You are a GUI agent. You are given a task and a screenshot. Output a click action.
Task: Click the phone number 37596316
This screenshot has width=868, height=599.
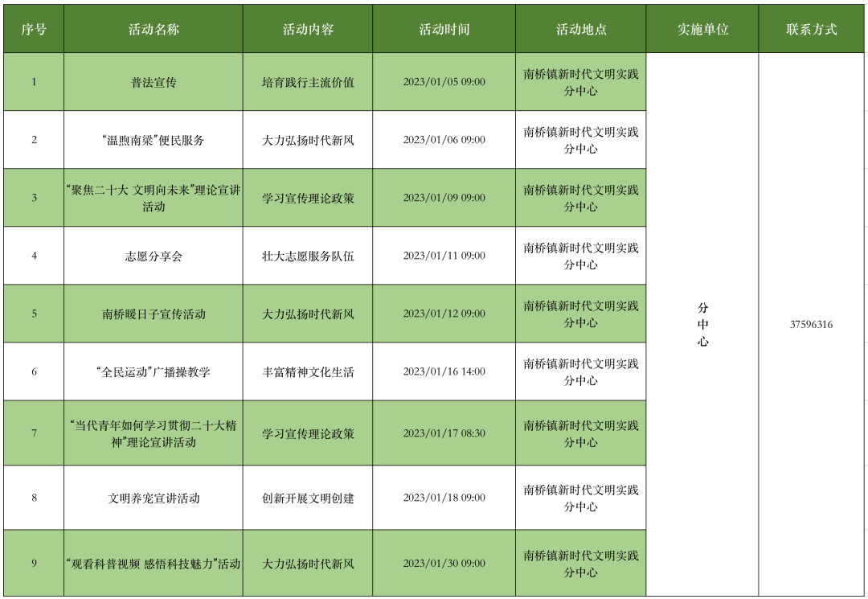[x=813, y=326]
